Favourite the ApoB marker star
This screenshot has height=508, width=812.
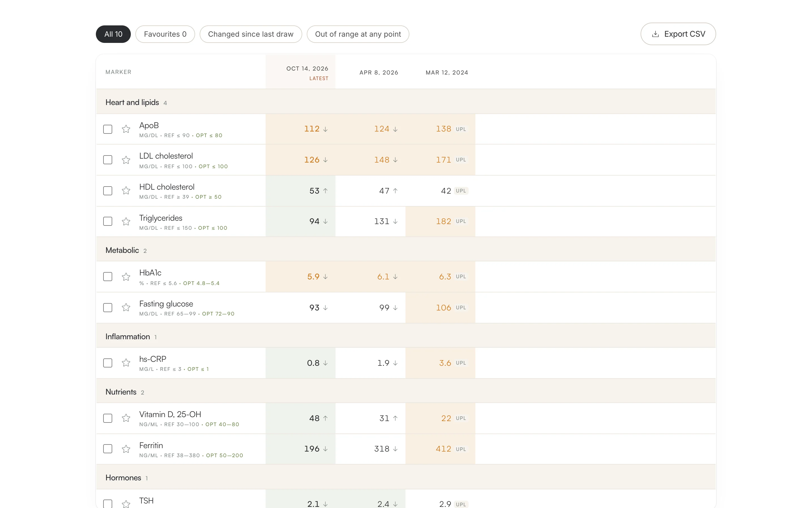(126, 129)
